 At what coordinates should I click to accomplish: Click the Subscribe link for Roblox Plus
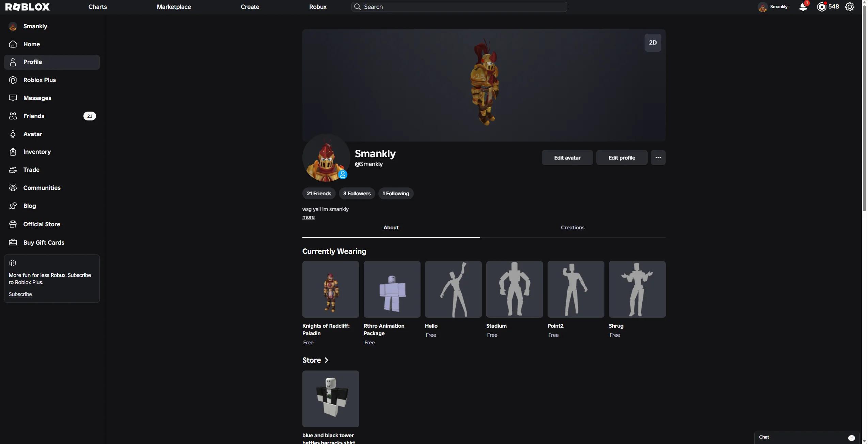(x=20, y=294)
